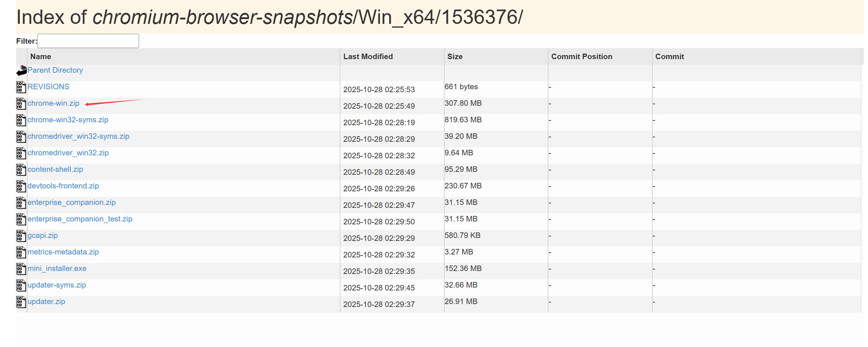Screen dimensions: 868x347
Task: Click the Commit Position column header
Action: point(581,57)
